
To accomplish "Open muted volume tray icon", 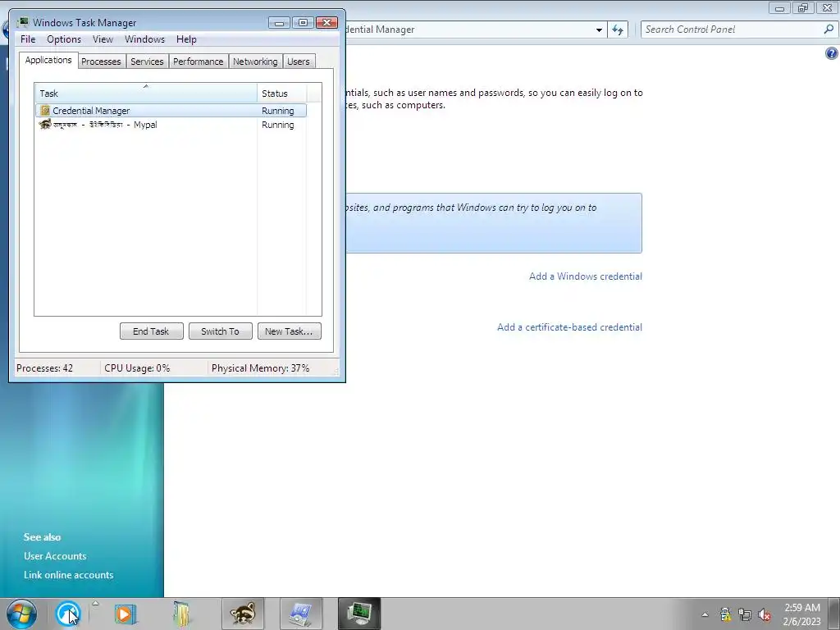I will pos(765,614).
